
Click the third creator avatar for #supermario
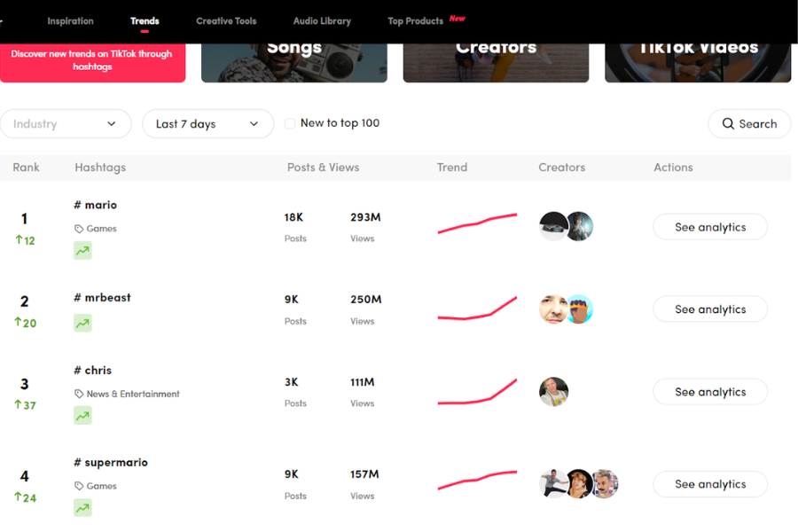(x=605, y=483)
